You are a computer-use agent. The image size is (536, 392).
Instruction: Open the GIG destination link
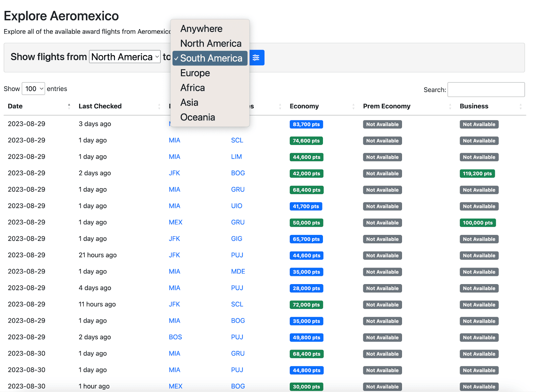[x=237, y=239]
